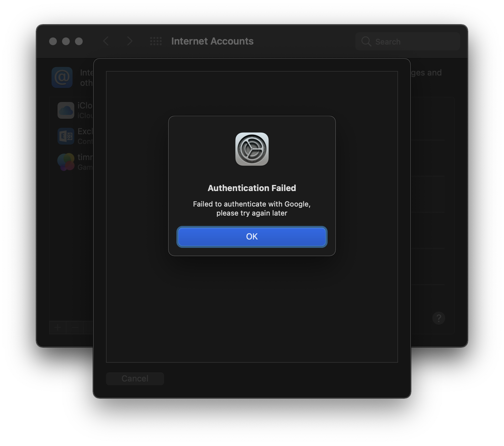
Task: Select the iCloud account icon
Action: click(66, 110)
